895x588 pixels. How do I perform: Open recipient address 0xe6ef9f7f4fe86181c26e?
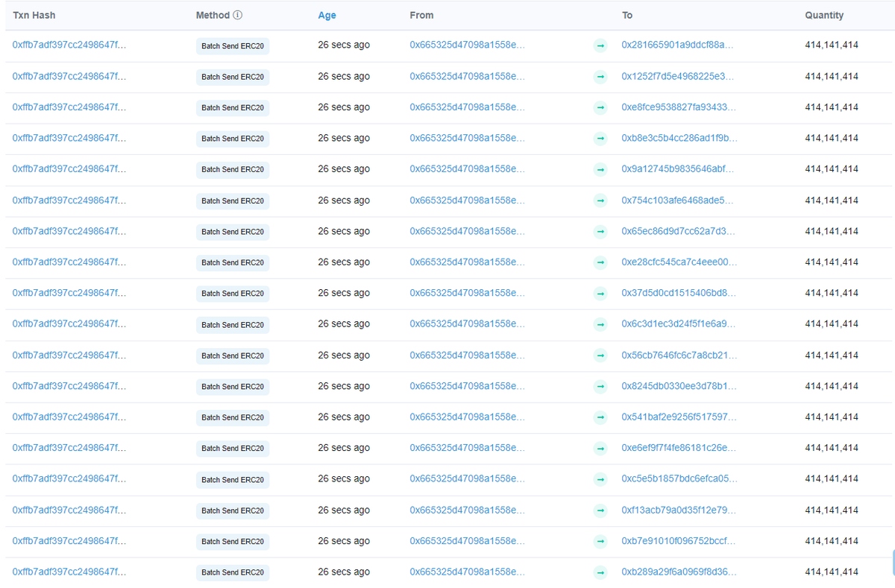679,448
